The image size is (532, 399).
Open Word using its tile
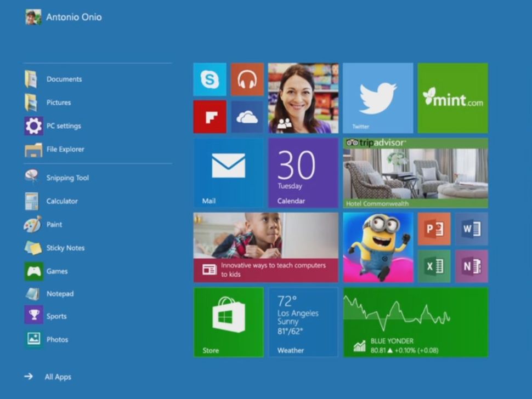point(472,229)
